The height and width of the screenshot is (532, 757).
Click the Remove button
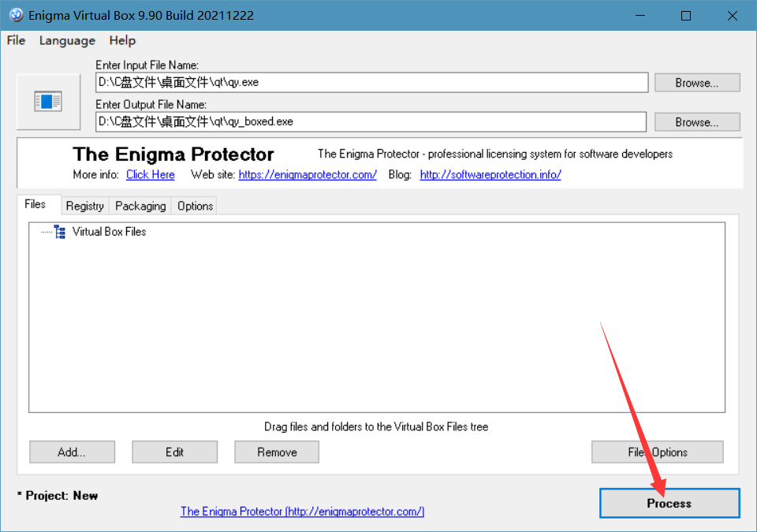point(277,452)
